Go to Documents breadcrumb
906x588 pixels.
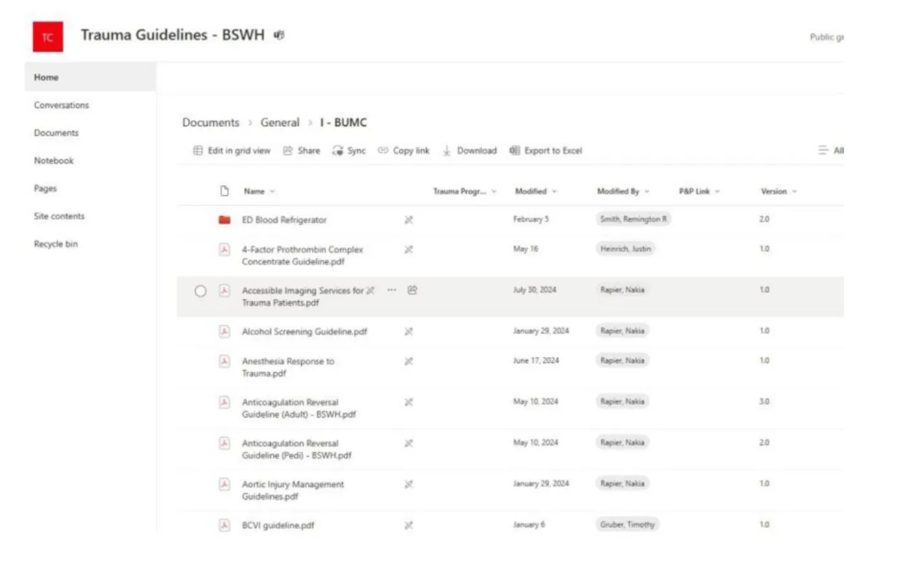pos(210,122)
